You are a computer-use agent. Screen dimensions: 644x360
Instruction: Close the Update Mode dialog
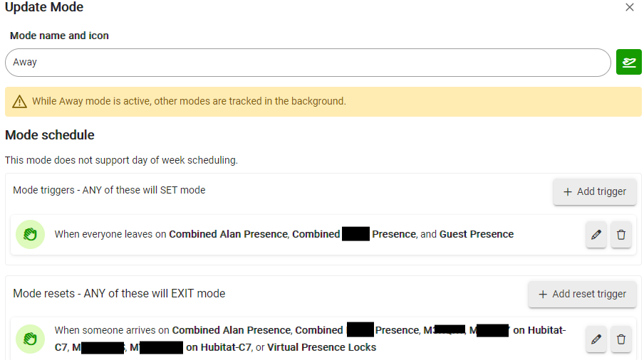(629, 8)
